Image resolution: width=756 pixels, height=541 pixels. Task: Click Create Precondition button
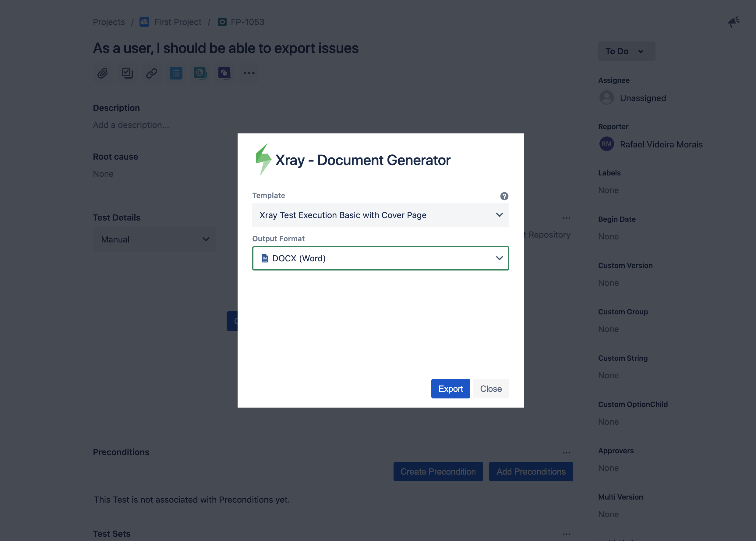[x=438, y=472]
